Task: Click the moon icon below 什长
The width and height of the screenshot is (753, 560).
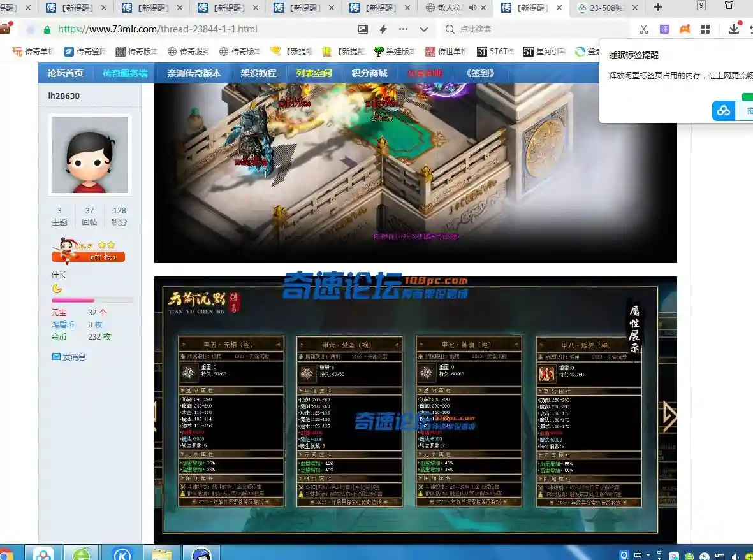Action: [57, 289]
